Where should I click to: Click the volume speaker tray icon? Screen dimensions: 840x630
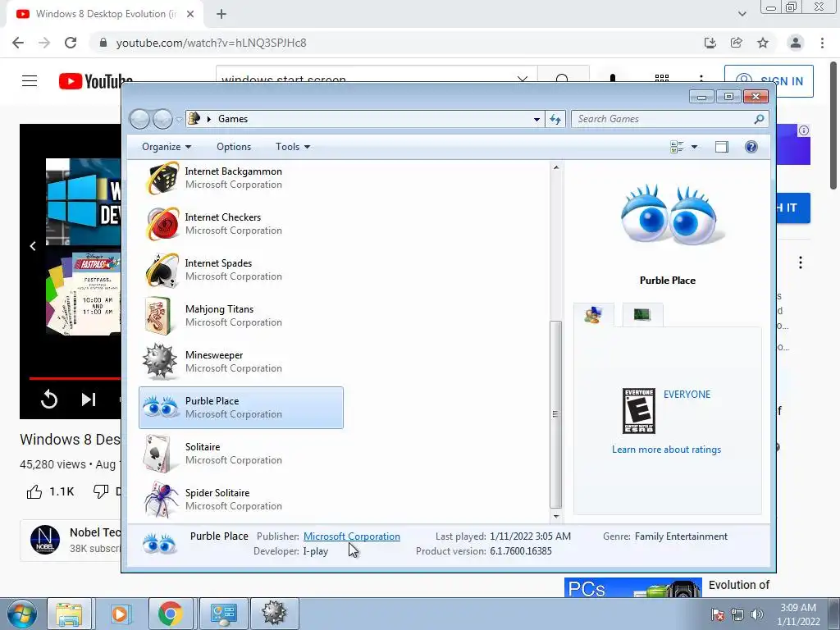(757, 614)
